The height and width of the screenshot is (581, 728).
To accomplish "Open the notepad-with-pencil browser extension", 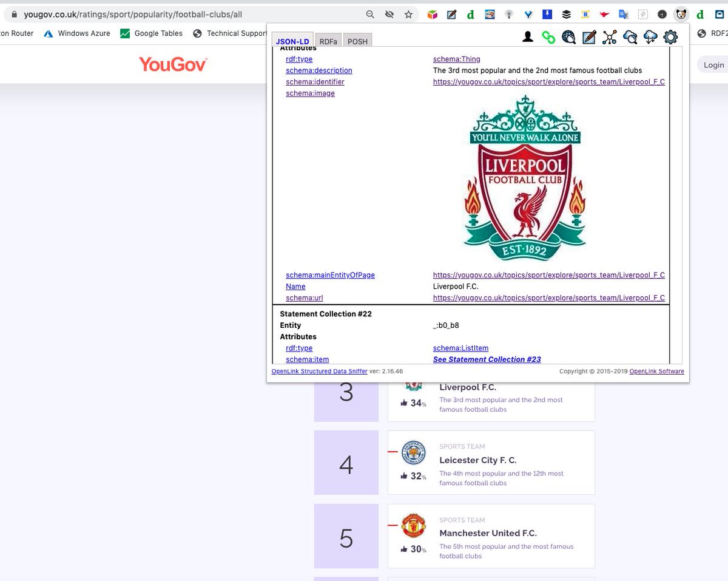I will 451,14.
